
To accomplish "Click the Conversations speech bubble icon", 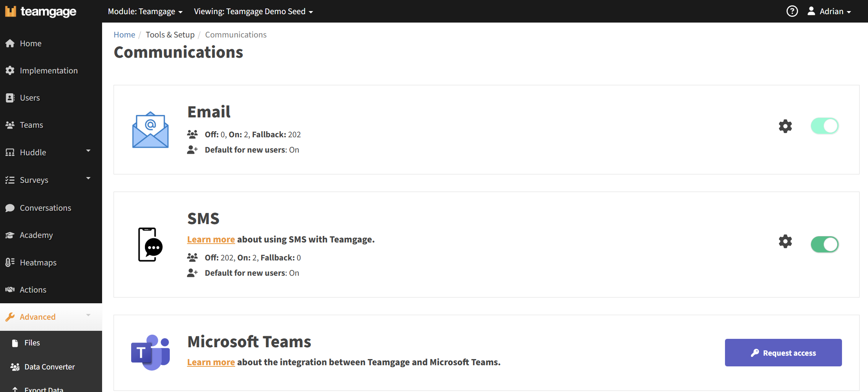I will [10, 208].
